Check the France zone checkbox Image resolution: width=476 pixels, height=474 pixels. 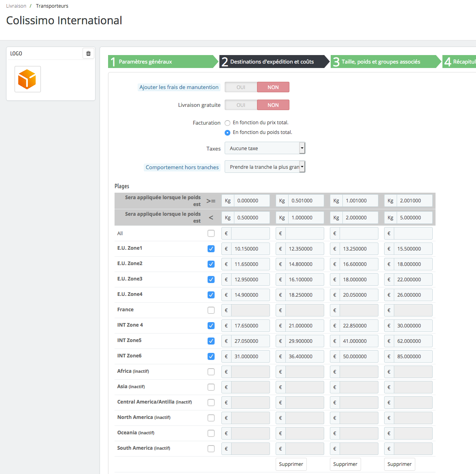click(x=211, y=310)
